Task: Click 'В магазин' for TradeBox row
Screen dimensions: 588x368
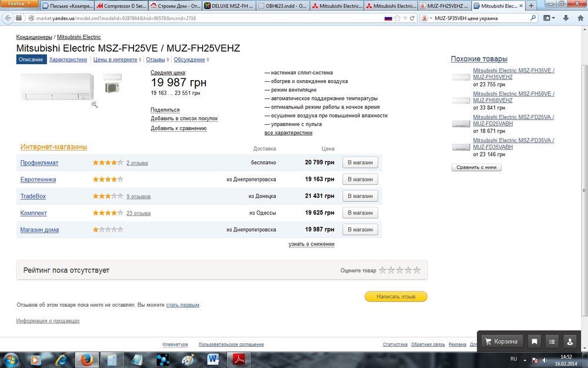Action: click(x=360, y=196)
